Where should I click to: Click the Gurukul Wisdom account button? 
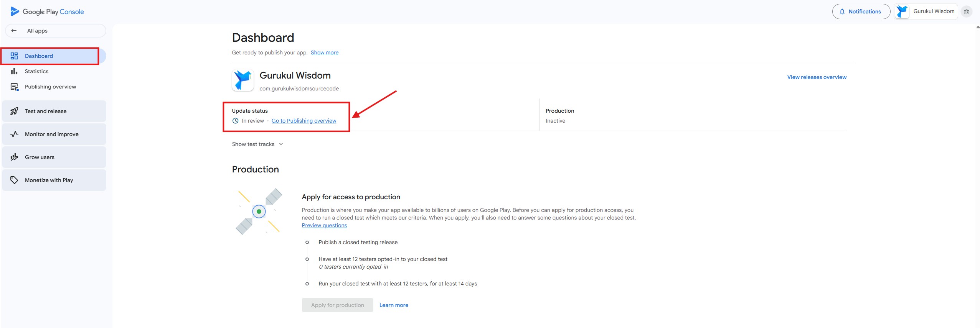tap(926, 11)
